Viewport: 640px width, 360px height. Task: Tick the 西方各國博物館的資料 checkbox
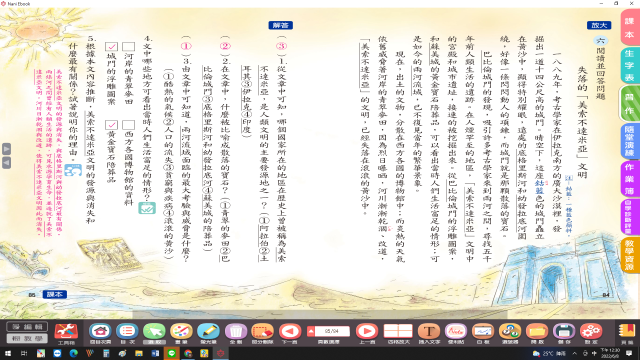(129, 124)
